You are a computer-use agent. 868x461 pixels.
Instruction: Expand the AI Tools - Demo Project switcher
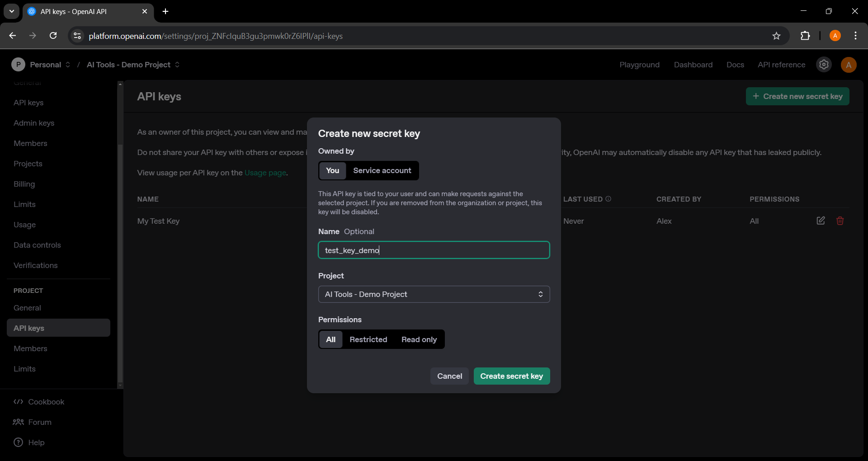point(133,65)
